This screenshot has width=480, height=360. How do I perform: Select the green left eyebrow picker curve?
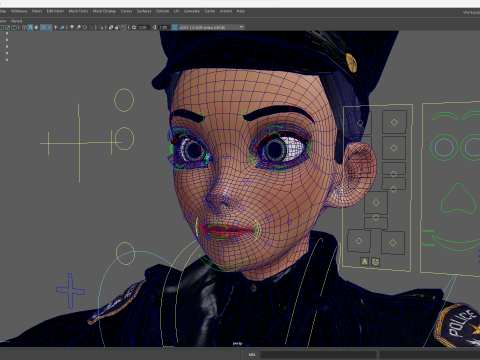(x=444, y=116)
